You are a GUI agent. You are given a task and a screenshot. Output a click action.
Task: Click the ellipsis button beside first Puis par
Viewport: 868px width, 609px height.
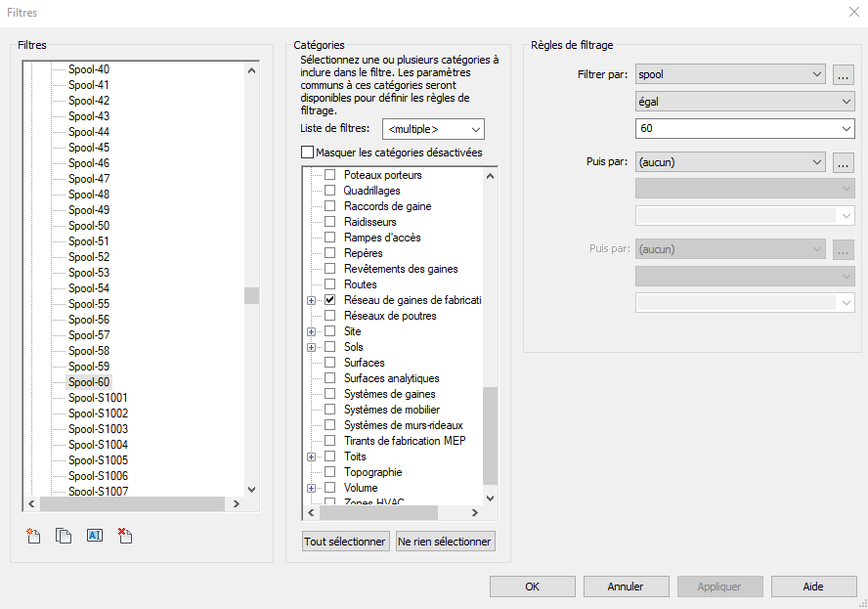click(844, 162)
